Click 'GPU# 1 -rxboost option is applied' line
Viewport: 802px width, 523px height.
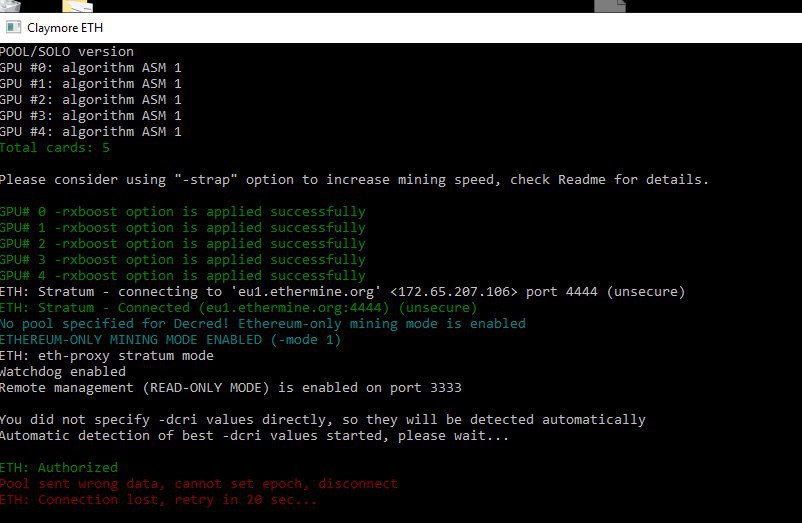[183, 228]
